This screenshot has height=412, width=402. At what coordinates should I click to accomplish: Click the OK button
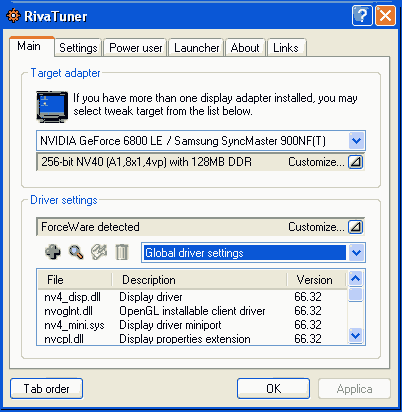pyautogui.click(x=273, y=389)
